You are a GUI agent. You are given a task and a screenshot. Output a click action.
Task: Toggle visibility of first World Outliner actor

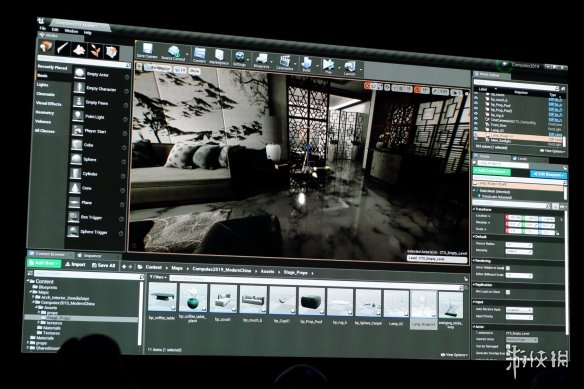[x=476, y=95]
